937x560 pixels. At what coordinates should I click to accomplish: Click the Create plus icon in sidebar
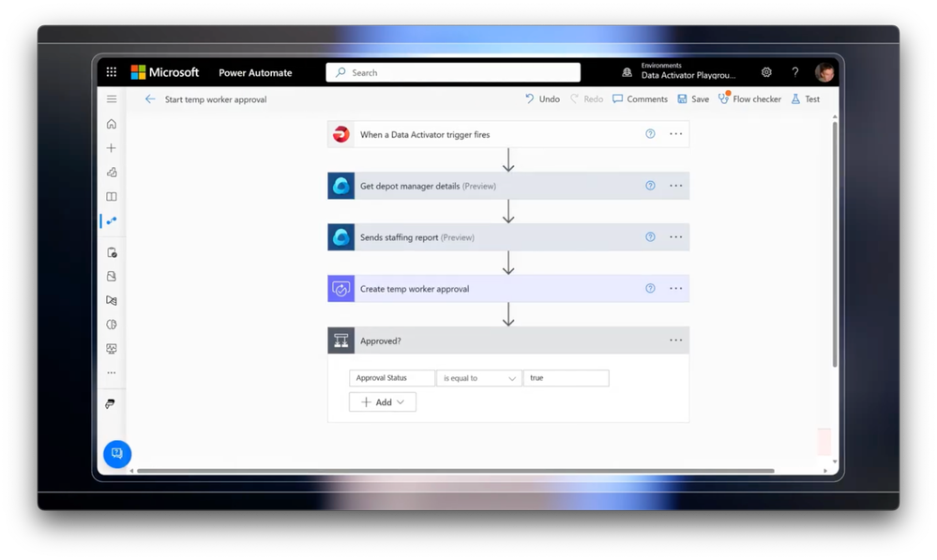(112, 147)
